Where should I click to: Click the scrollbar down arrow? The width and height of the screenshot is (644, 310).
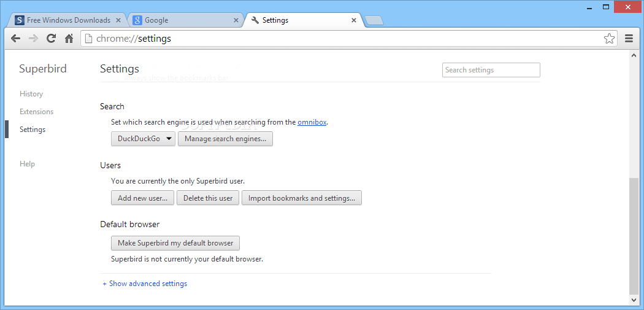tap(634, 300)
